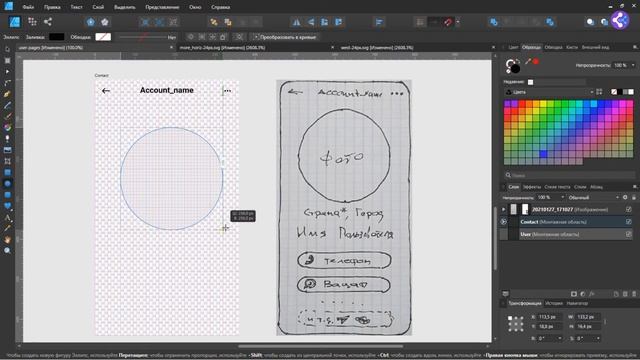Switch to the Эффекты panel tab
This screenshot has height=360, width=640.
point(532,187)
